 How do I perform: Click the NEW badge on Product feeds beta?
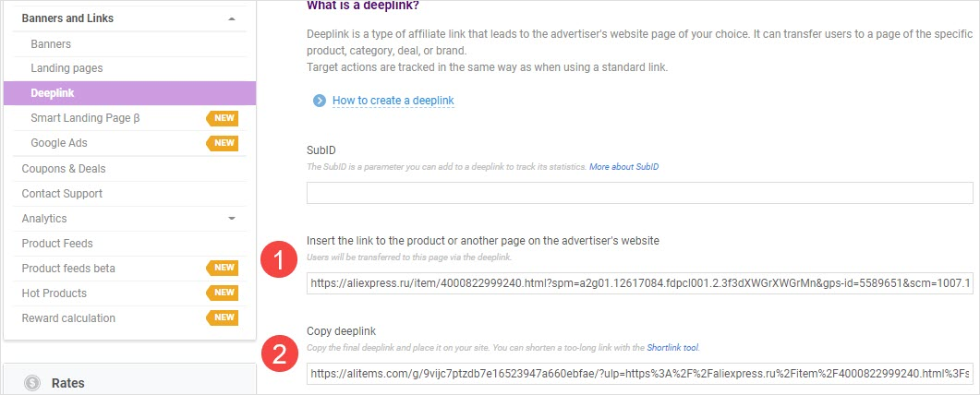pyautogui.click(x=224, y=269)
